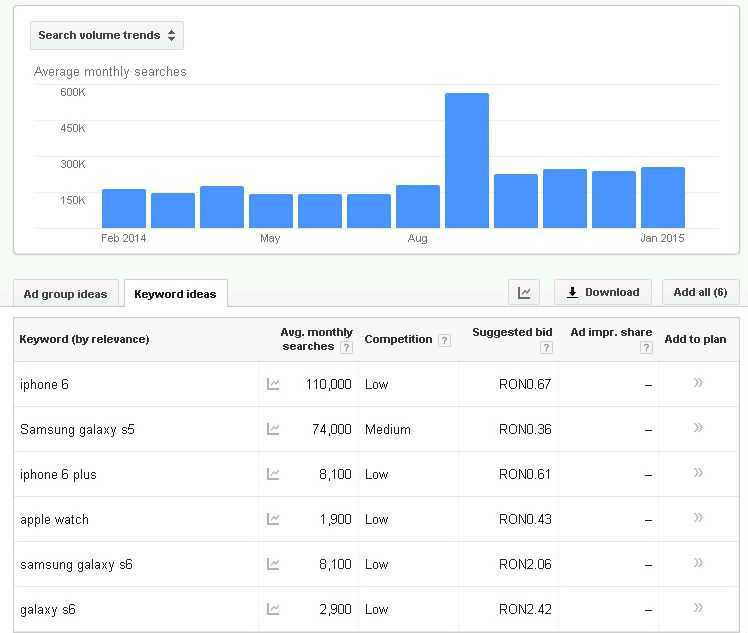Viewport: 748px width, 633px height.
Task: Add iphone 6 plus keyword to plan
Action: tap(698, 473)
